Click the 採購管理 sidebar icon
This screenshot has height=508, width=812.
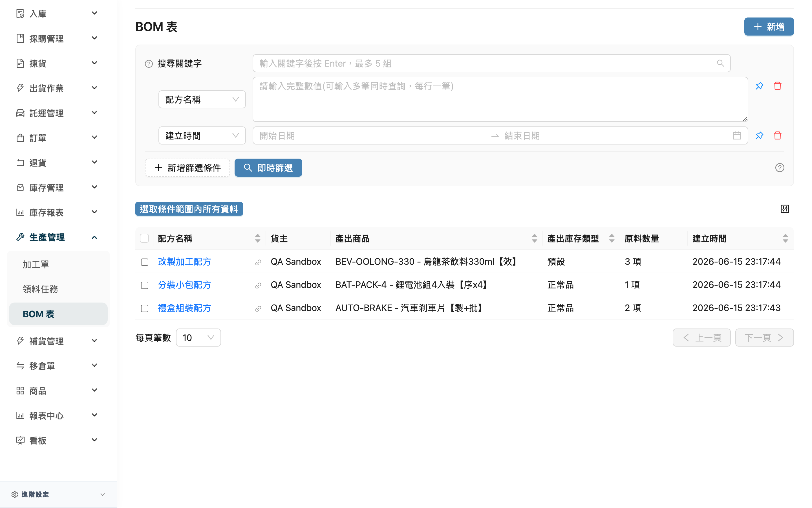point(20,38)
